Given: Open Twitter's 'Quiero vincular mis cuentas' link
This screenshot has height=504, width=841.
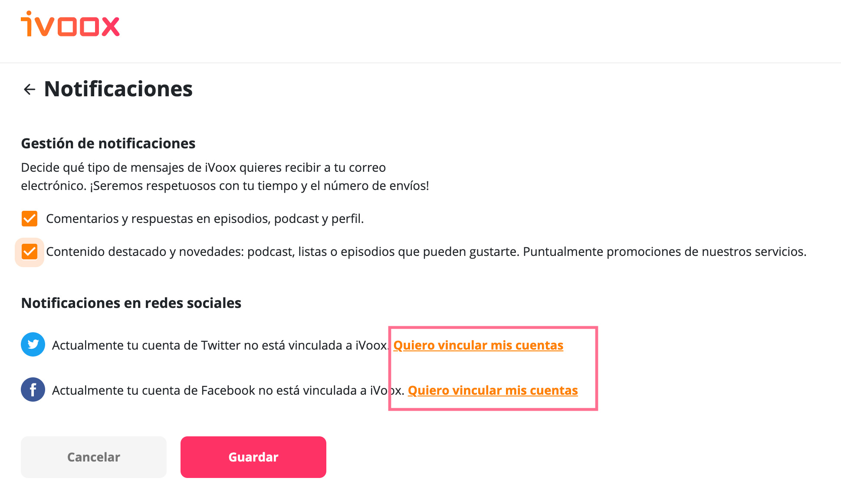Looking at the screenshot, I should pos(478,345).
